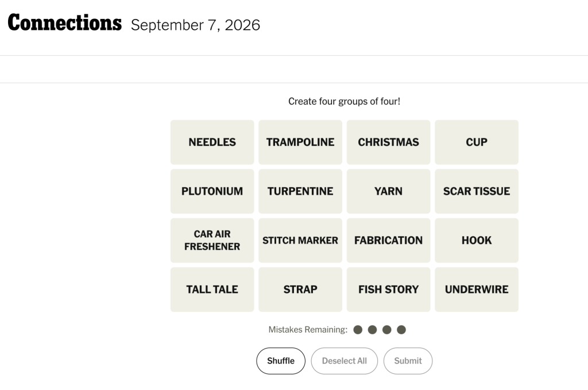Select the SCAR TISSUE tile
The height and width of the screenshot is (390, 588).
click(x=477, y=191)
